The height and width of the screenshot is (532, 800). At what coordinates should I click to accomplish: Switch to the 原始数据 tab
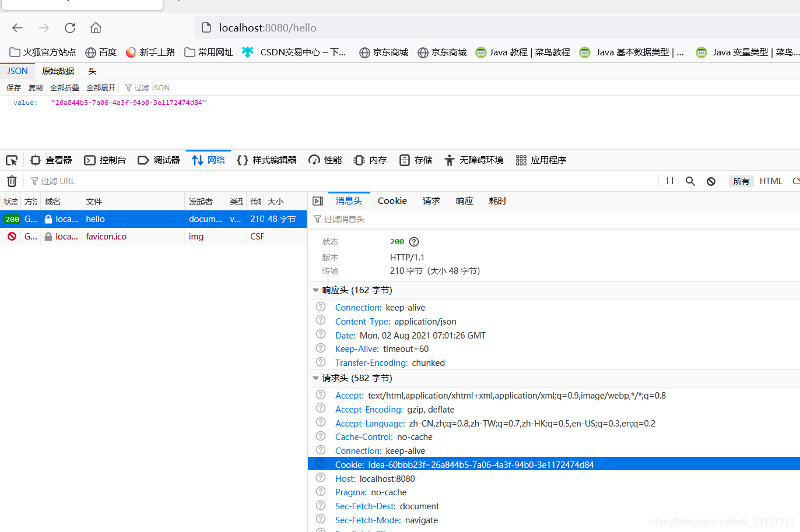click(58, 71)
